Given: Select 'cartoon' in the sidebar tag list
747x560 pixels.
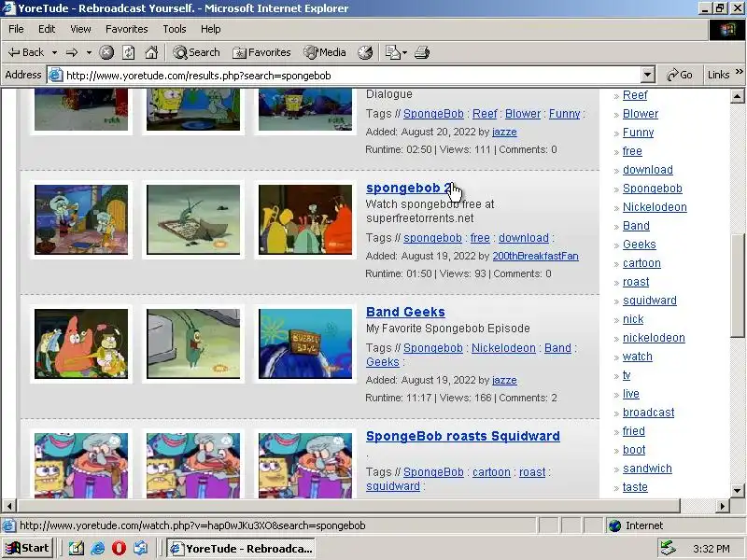Looking at the screenshot, I should point(641,263).
